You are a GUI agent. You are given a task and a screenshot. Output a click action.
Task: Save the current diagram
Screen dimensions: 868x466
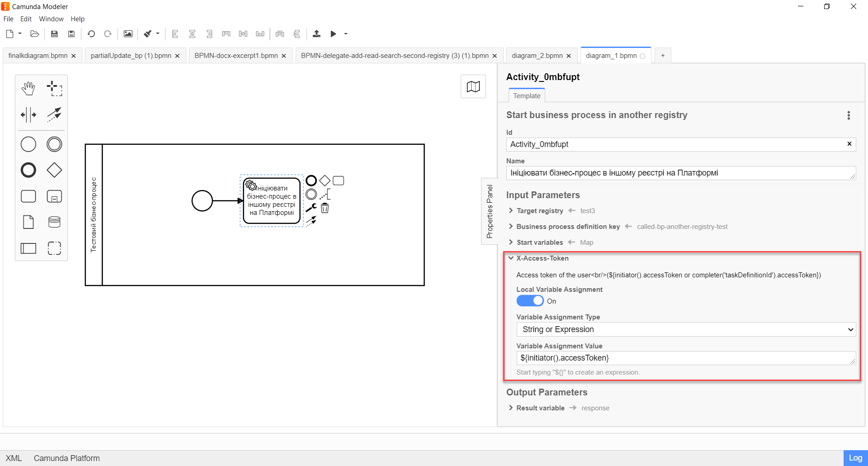coord(54,34)
